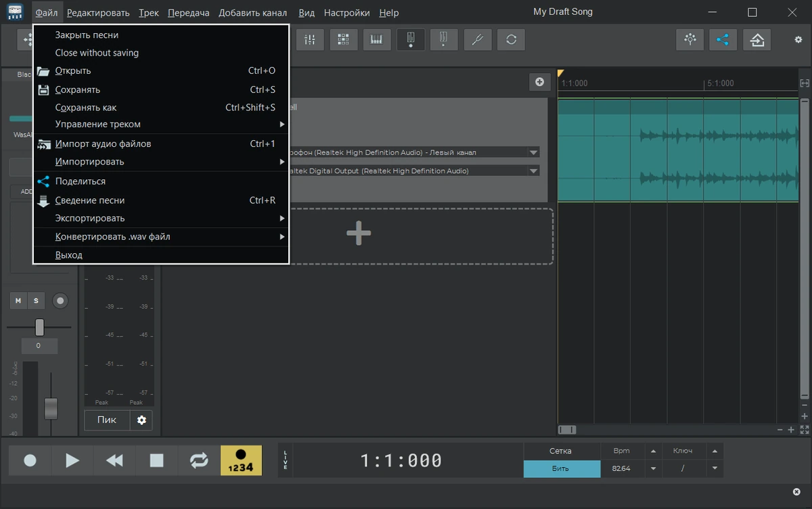The width and height of the screenshot is (812, 509).
Task: Lower the Ключ key with down arrow
Action: click(x=715, y=468)
